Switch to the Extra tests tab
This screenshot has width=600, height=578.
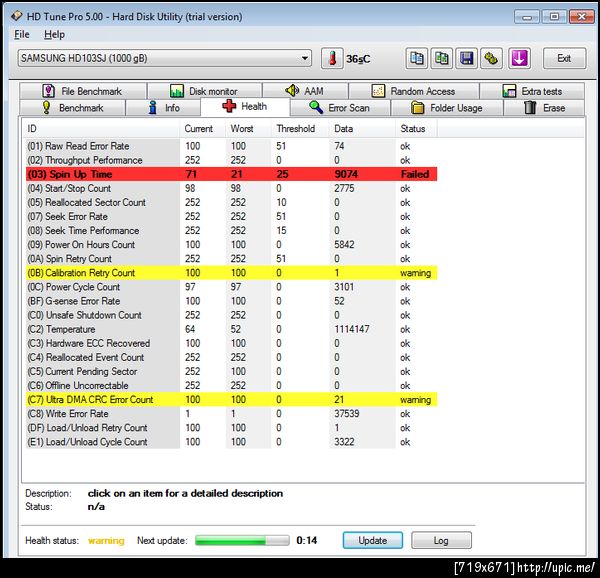(x=532, y=91)
